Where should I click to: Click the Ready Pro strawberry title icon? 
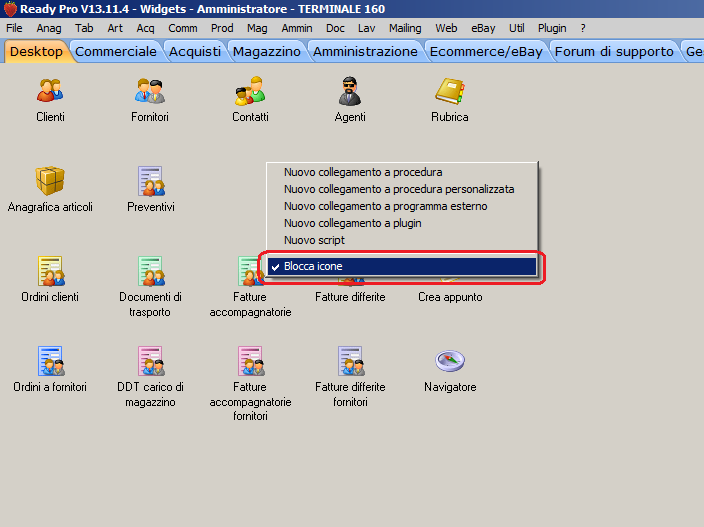click(x=10, y=9)
